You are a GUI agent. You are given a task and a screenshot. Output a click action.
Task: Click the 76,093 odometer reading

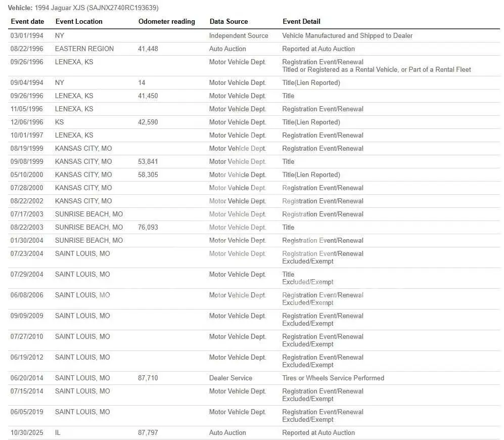click(148, 228)
